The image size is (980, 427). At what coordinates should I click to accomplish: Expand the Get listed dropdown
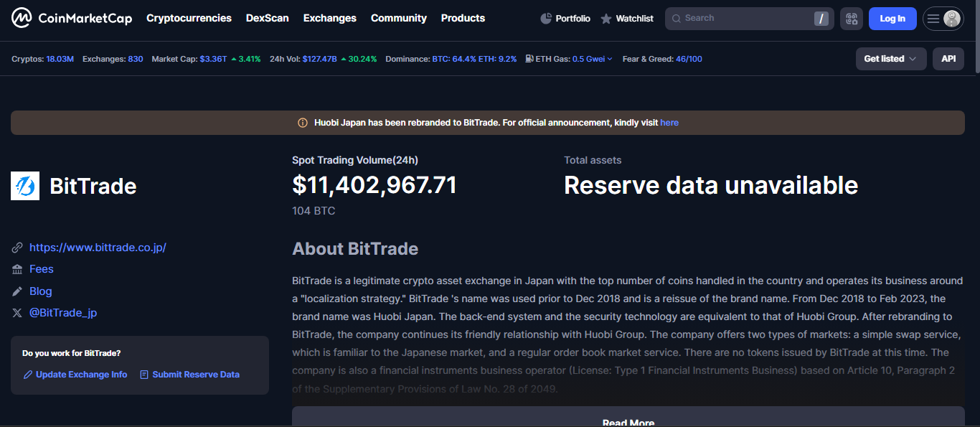click(x=891, y=59)
